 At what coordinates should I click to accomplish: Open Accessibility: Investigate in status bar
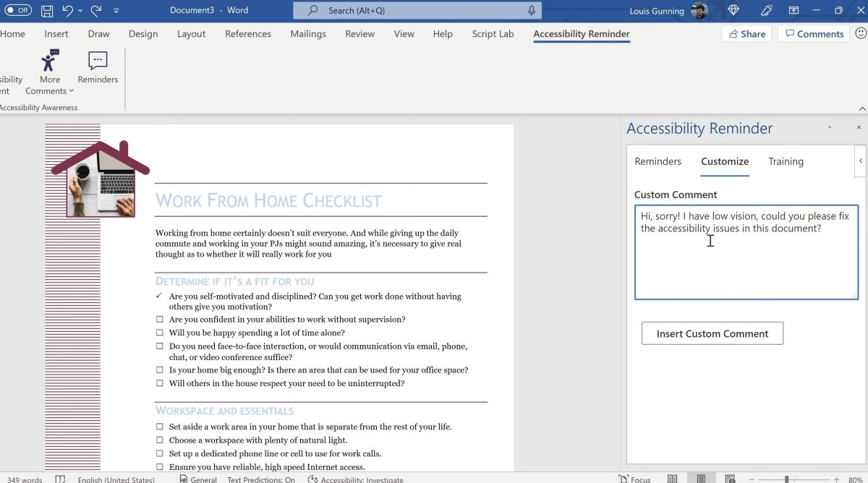tap(357, 479)
